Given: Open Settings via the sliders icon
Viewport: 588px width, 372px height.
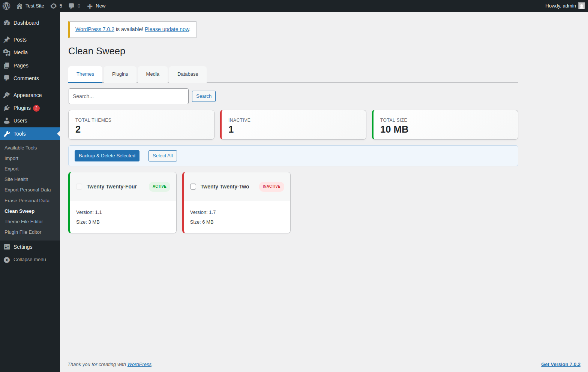Looking at the screenshot, I should (x=7, y=247).
